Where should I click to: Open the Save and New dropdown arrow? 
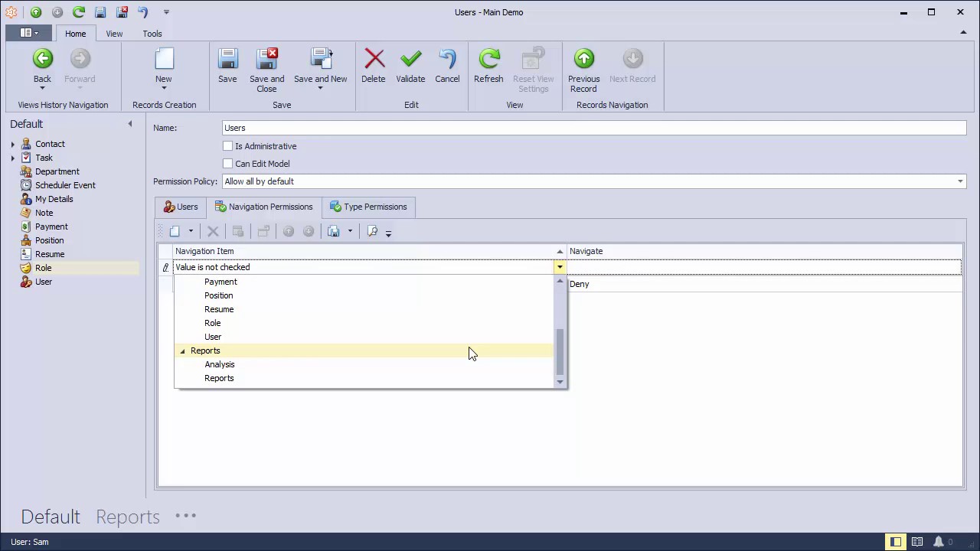click(320, 88)
